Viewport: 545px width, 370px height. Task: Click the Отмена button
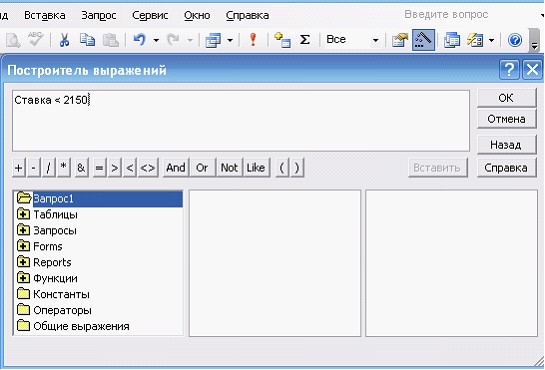click(x=506, y=119)
